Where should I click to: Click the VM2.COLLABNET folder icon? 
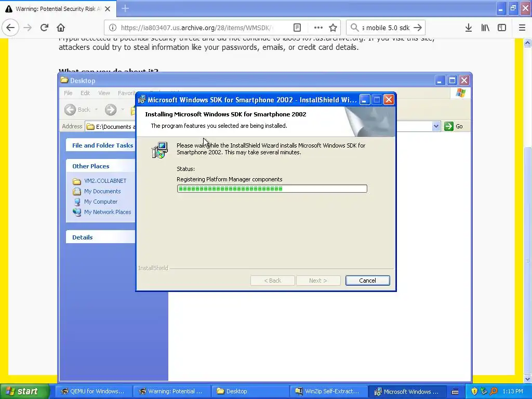[x=77, y=181]
